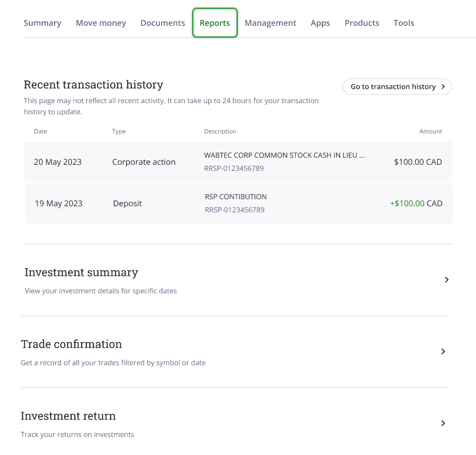Viewport: 476px width, 455px height.
Task: Open the Reports tab
Action: (215, 23)
